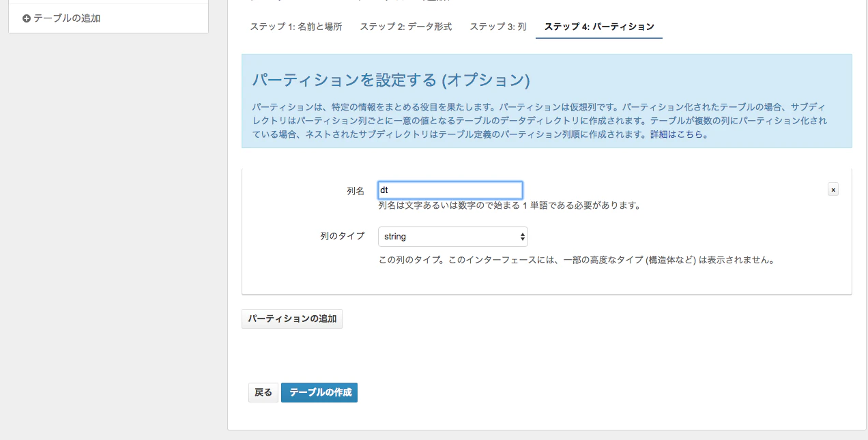The height and width of the screenshot is (440, 868).
Task: Open the 列のタイプ string dropdown
Action: click(x=453, y=237)
